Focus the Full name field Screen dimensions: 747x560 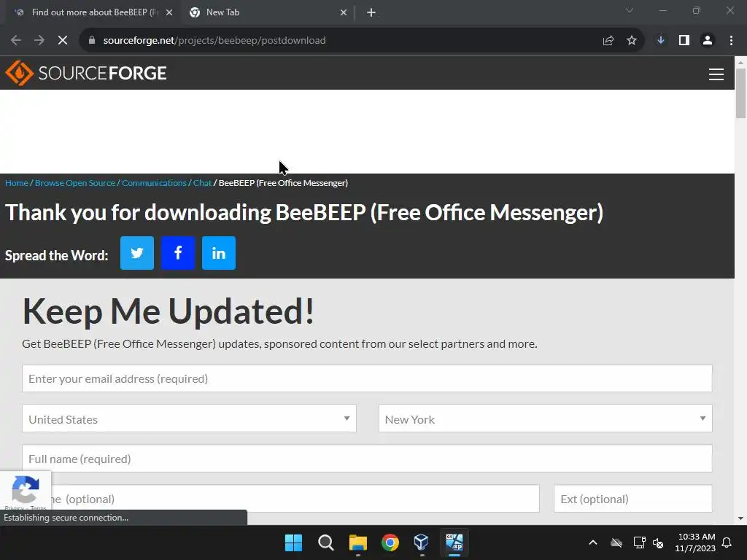tap(367, 459)
